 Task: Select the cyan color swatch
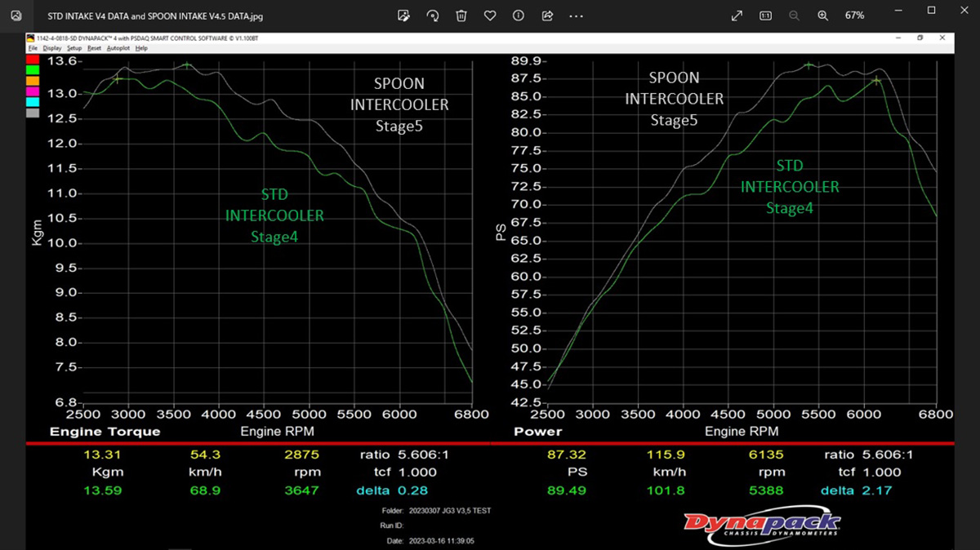33,102
